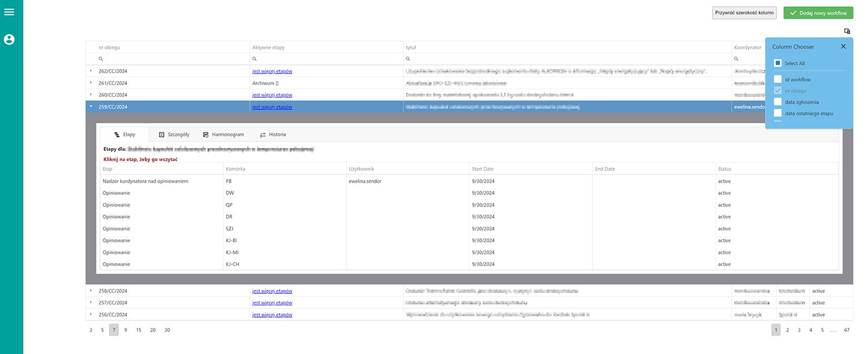
Task: Click tytuł filter input field
Action: click(x=567, y=59)
